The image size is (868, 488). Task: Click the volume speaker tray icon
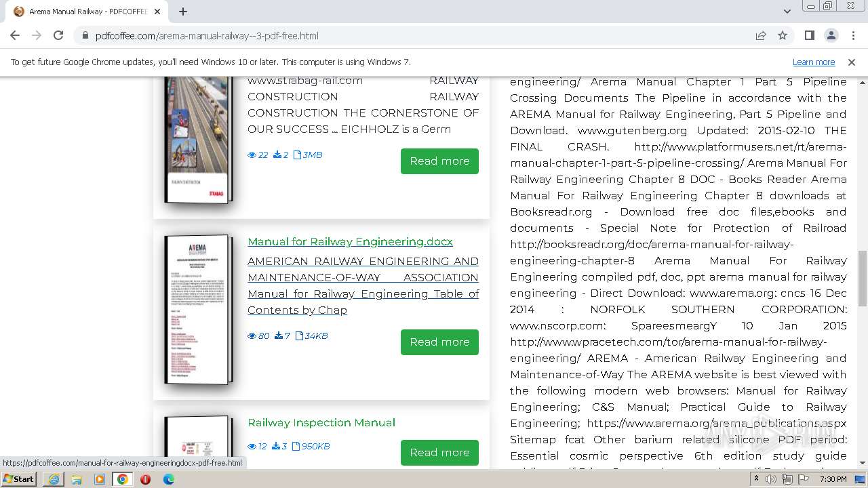click(x=771, y=479)
